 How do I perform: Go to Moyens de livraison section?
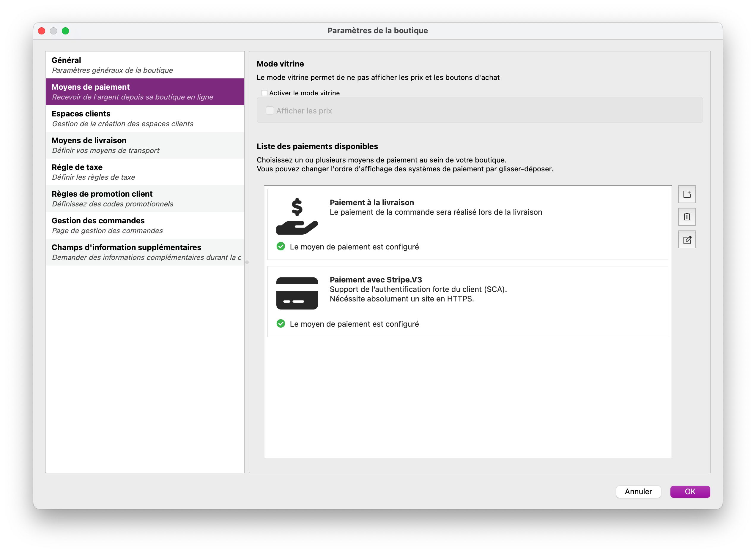[145, 145]
